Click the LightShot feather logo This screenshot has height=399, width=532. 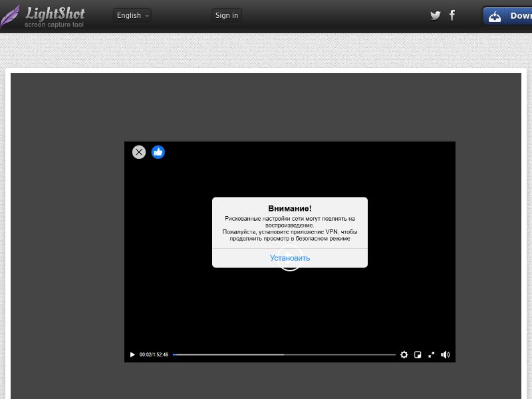coord(10,16)
